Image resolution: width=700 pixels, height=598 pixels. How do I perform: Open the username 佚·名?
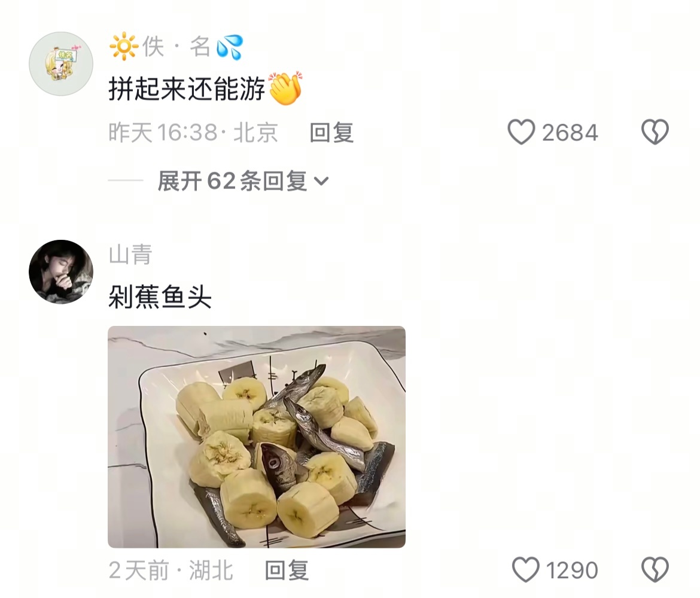176,47
